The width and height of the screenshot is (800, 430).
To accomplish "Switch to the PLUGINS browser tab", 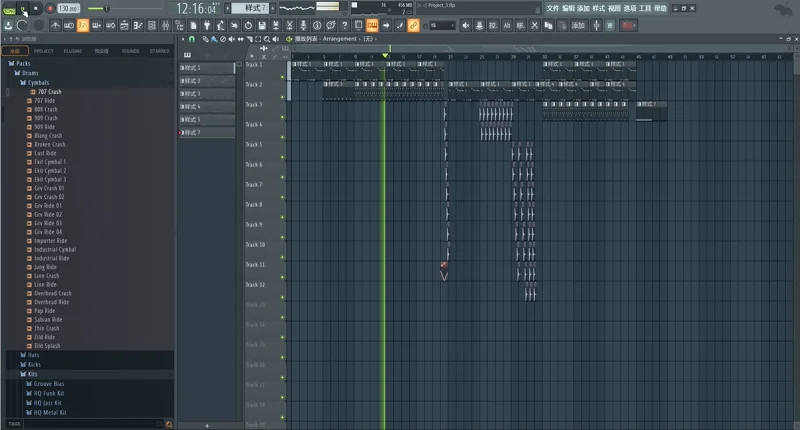I will pos(72,51).
